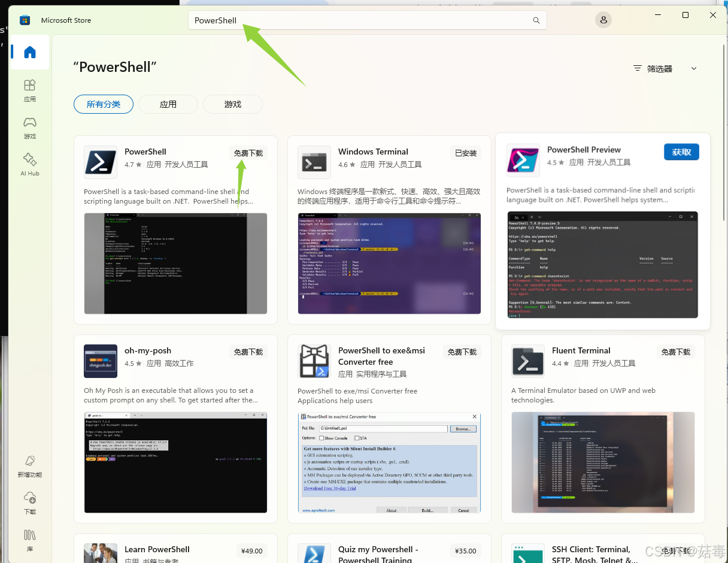
Task: Click the PowerShell app icon
Action: pyautogui.click(x=101, y=162)
